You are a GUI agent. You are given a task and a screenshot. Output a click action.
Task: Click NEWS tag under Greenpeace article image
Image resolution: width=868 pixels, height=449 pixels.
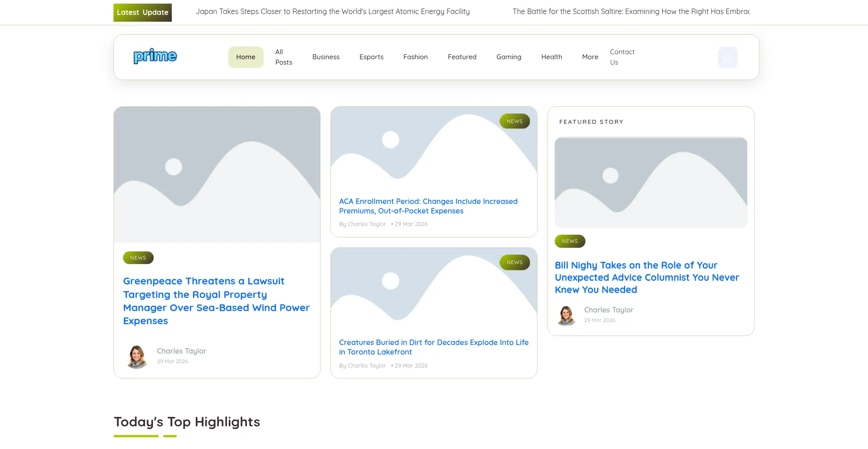pyautogui.click(x=138, y=258)
